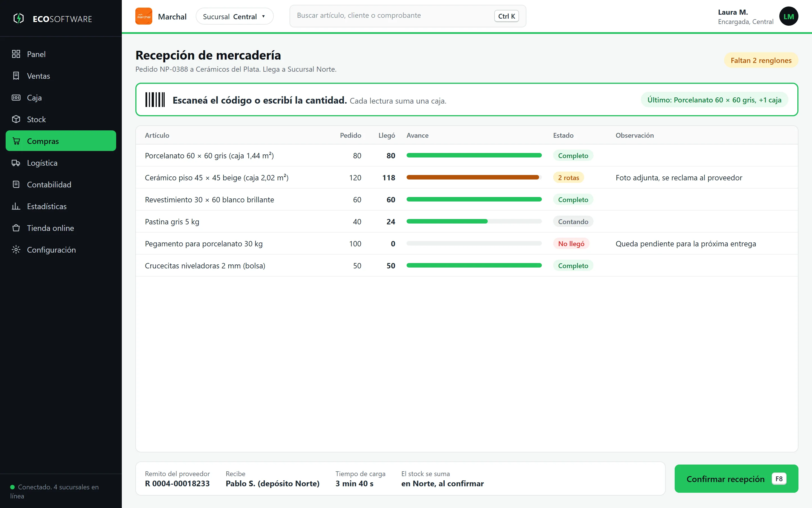Image resolution: width=812 pixels, height=508 pixels.
Task: Click the Último Porcelanato scan chip
Action: tap(714, 100)
